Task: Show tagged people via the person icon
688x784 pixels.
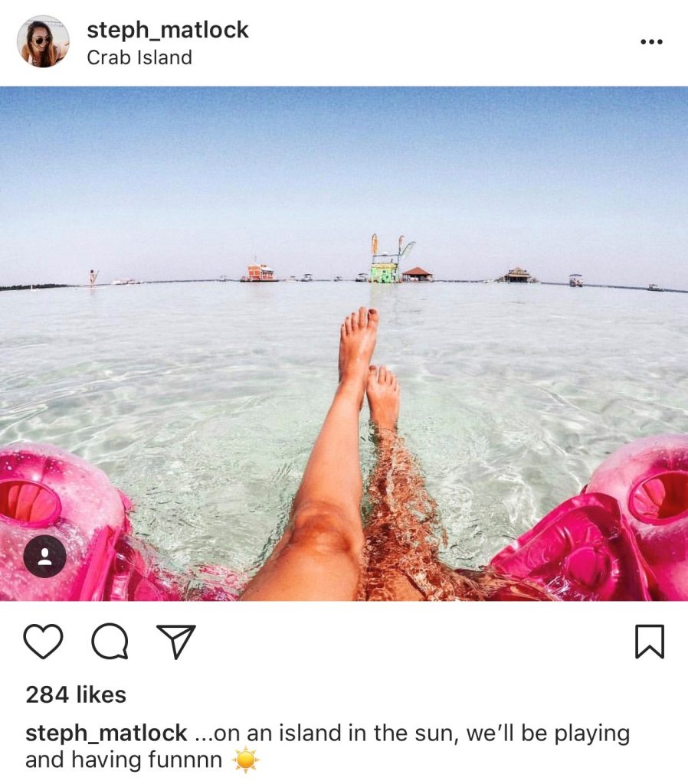Action: [x=45, y=557]
